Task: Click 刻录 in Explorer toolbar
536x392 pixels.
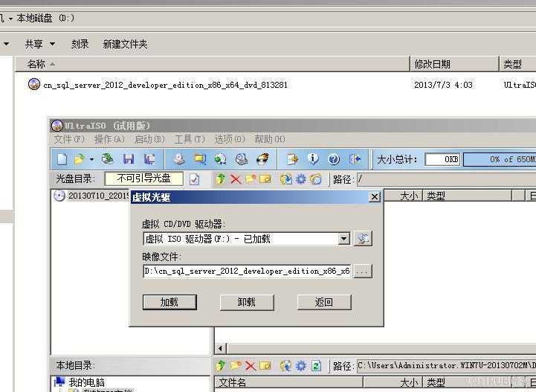Action: click(x=80, y=44)
